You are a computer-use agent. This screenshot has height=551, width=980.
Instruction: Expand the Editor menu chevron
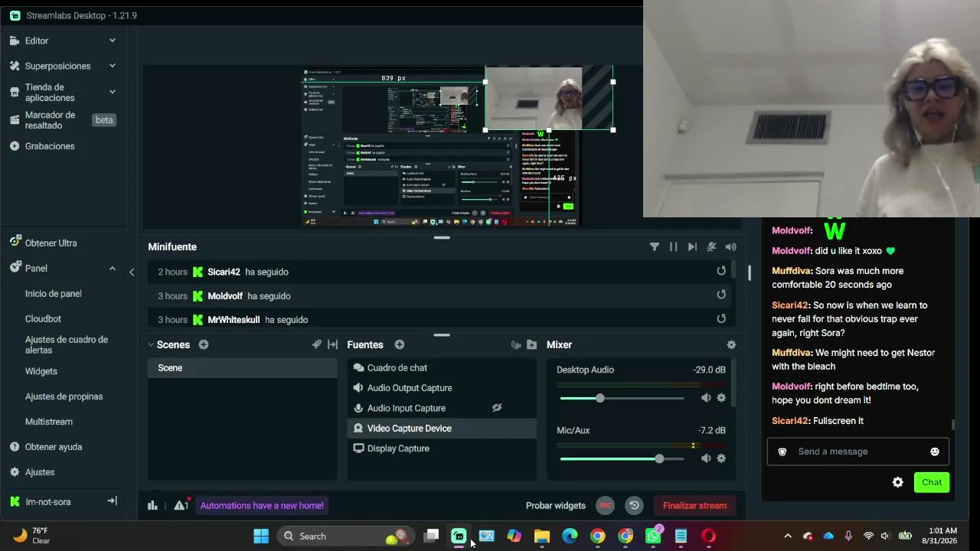point(113,41)
